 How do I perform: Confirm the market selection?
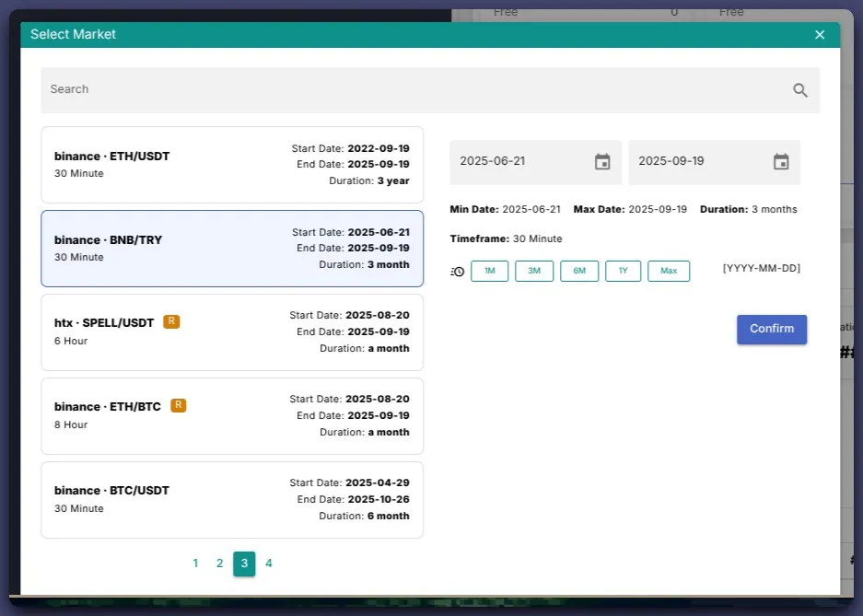point(771,330)
